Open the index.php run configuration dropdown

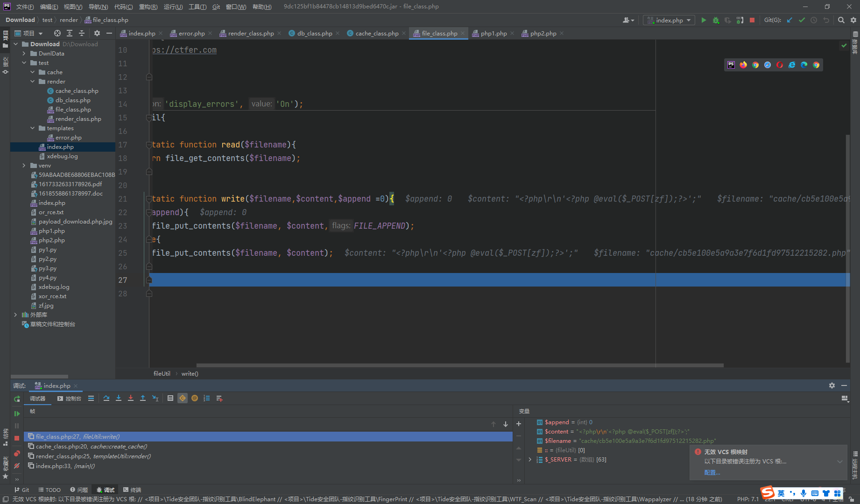click(x=669, y=20)
